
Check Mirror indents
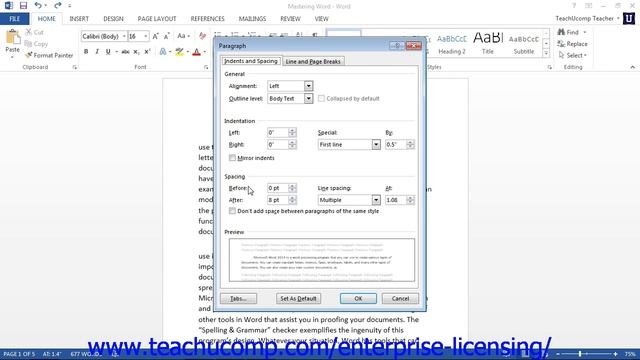click(232, 158)
